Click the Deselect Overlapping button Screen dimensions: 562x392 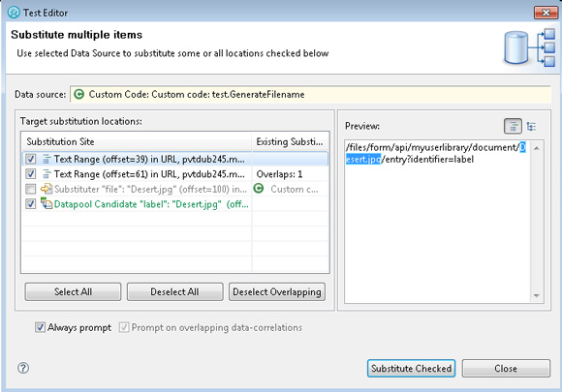(x=277, y=291)
